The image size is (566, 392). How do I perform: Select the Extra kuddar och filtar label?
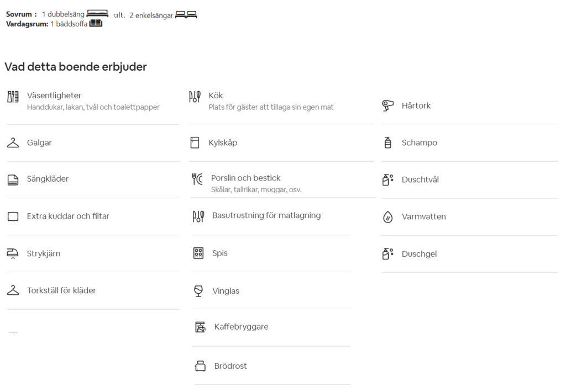[x=68, y=216]
